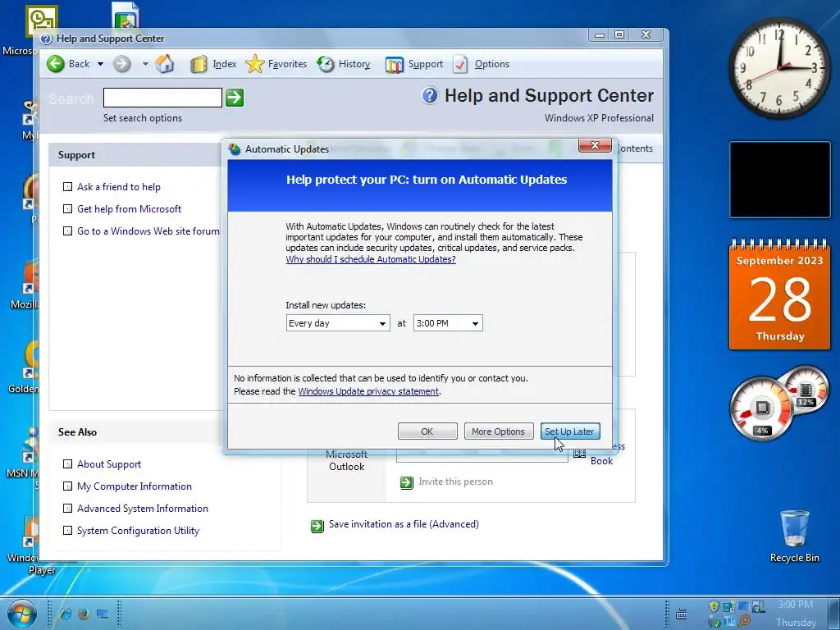Open the Index book icon
Viewport: 840px width, 630px height.
pos(199,64)
